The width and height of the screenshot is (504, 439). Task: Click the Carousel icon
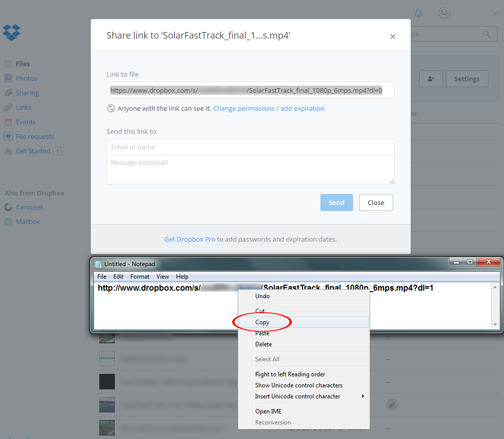pyautogui.click(x=9, y=207)
